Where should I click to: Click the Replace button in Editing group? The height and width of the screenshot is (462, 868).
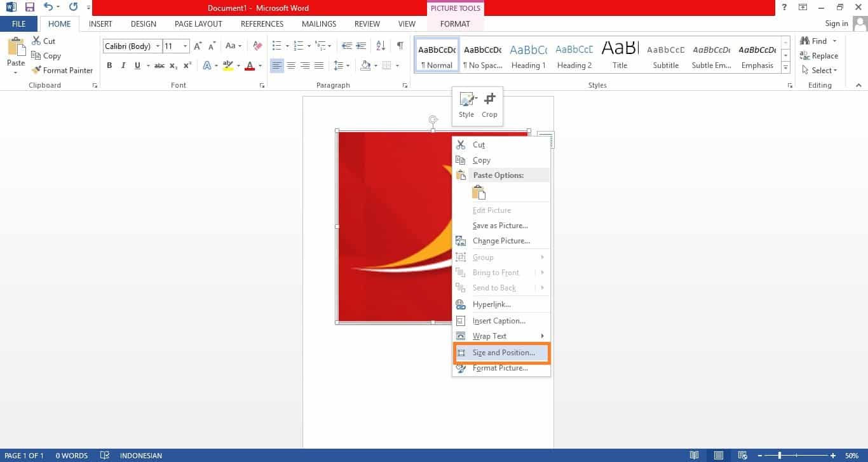(819, 56)
